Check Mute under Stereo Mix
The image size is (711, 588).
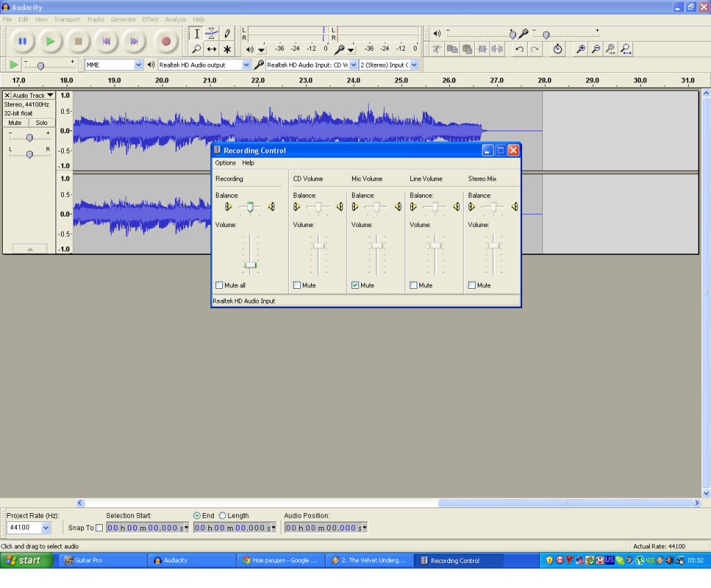coord(472,285)
